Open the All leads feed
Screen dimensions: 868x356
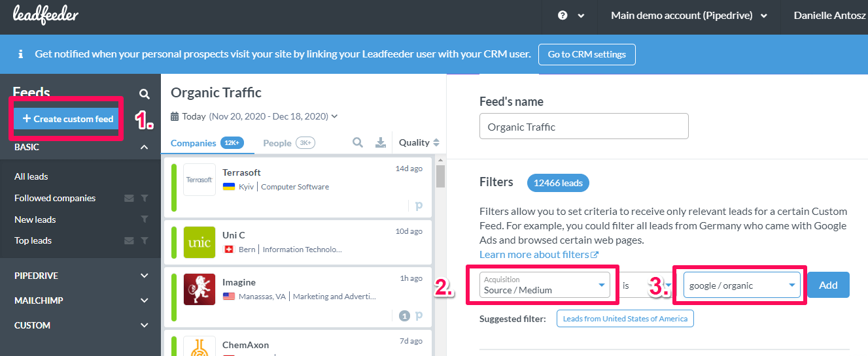31,176
